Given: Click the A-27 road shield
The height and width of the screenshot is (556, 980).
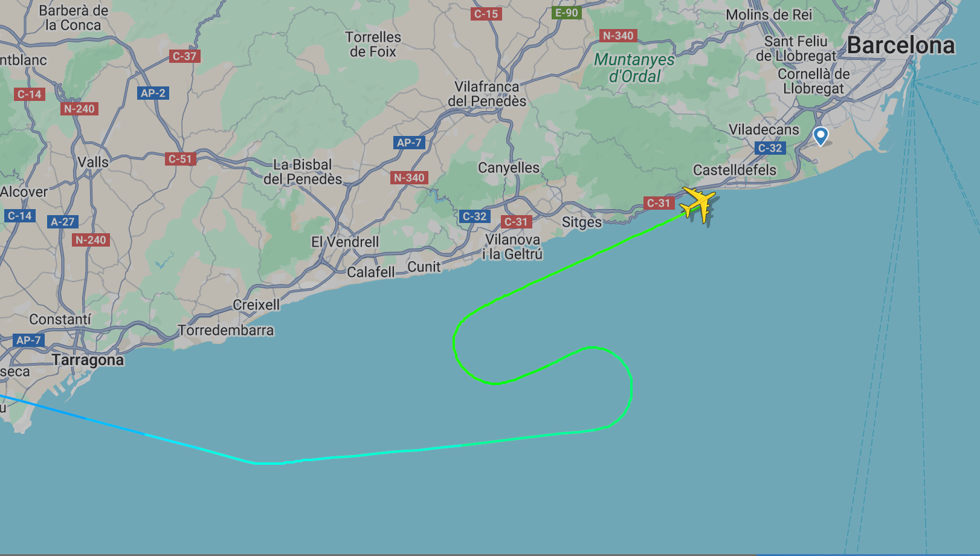Looking at the screenshot, I should pyautogui.click(x=63, y=222).
